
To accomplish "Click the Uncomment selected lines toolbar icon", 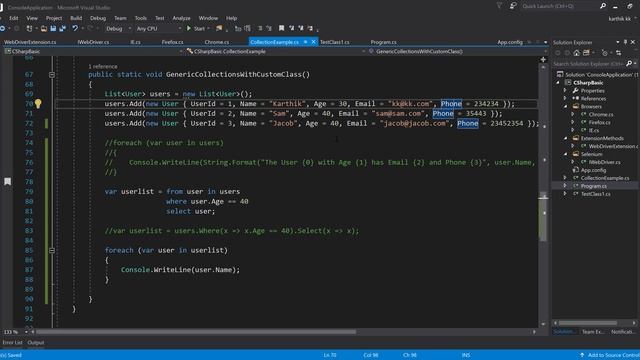I will [x=269, y=28].
